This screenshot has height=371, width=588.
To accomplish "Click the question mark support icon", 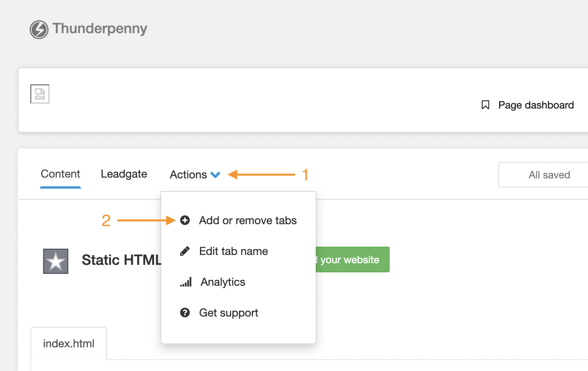I will tap(185, 313).
